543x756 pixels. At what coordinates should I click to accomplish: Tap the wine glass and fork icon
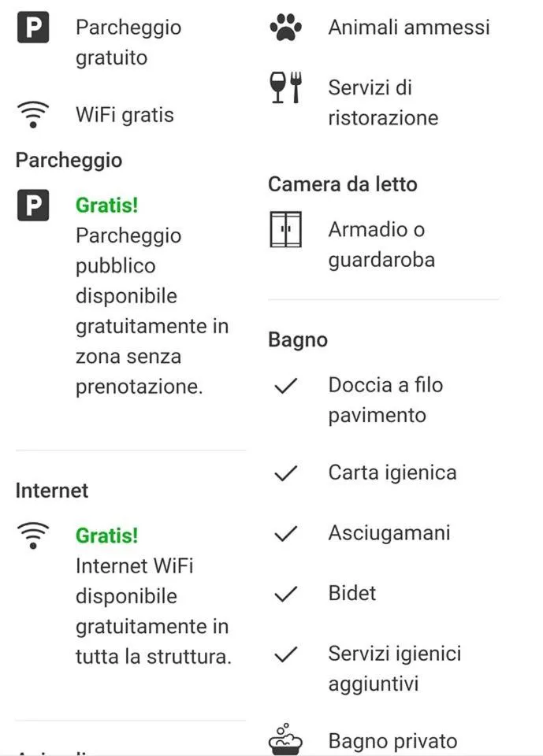click(x=285, y=87)
